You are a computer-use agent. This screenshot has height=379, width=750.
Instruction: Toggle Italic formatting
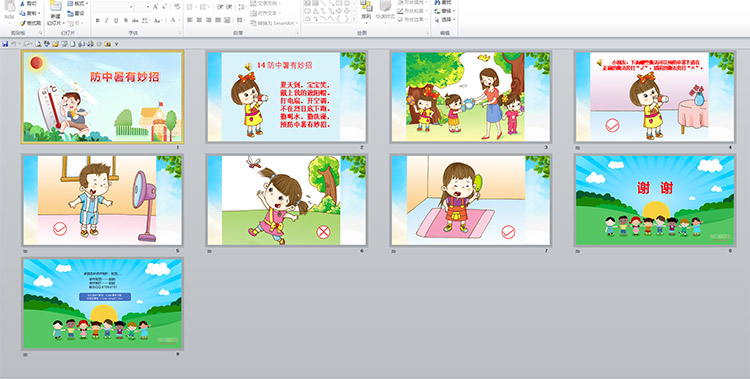click(x=107, y=20)
